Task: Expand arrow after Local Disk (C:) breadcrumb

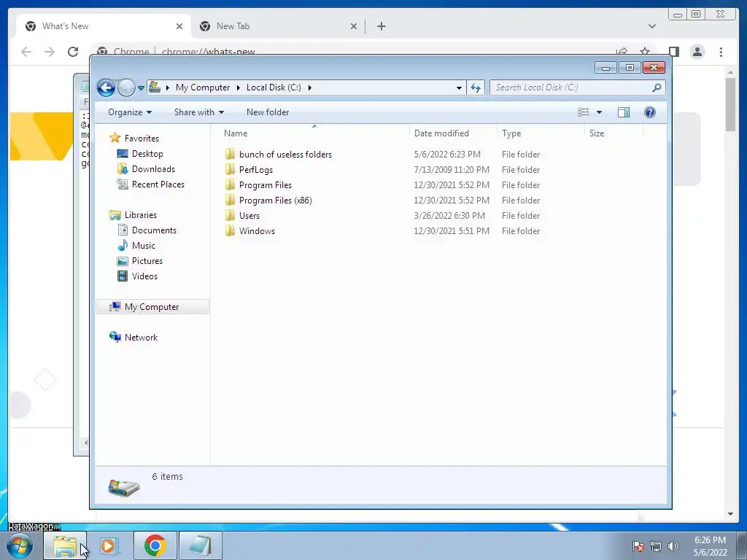Action: tap(309, 87)
